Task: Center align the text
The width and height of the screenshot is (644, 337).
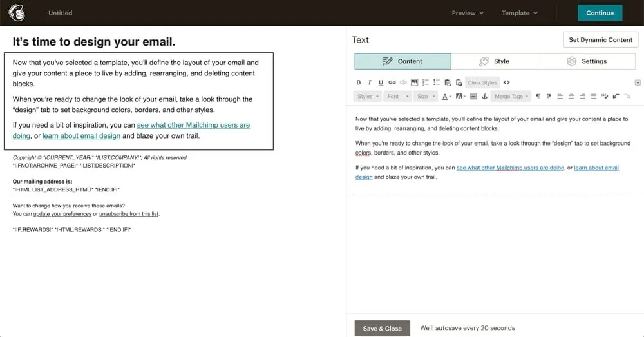Action: [x=571, y=96]
